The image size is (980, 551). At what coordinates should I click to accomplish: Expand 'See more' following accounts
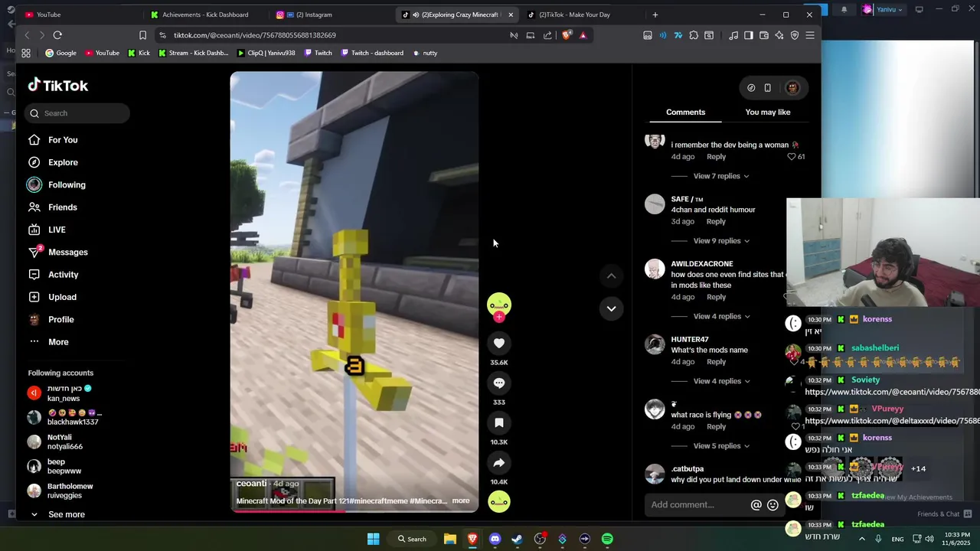click(x=67, y=514)
